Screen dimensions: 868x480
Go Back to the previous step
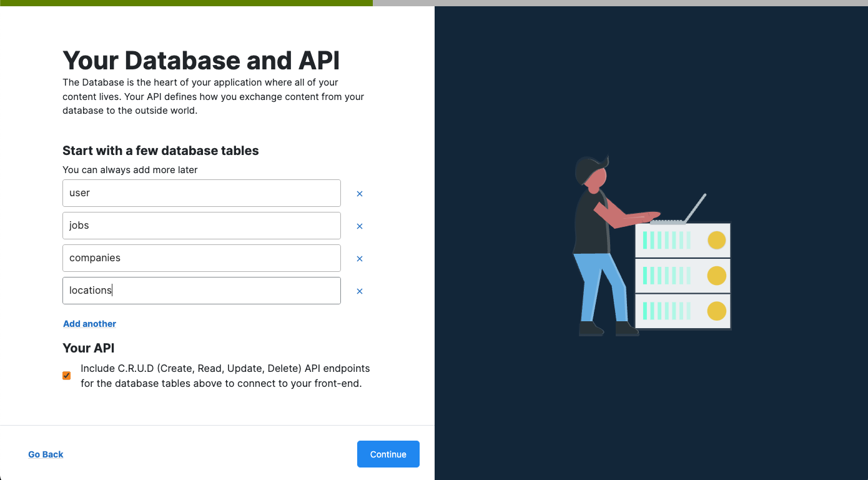pyautogui.click(x=46, y=454)
